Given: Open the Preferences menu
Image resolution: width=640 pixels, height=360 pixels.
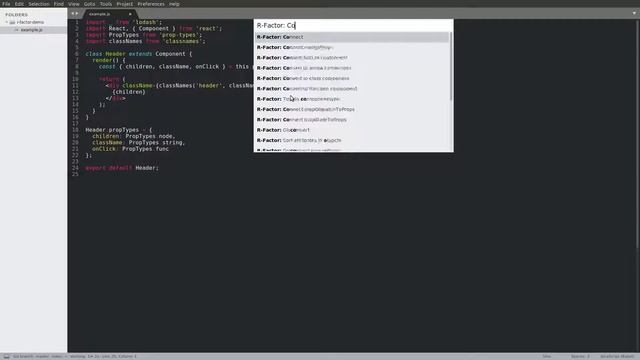Looking at the screenshot, I should pyautogui.click(x=151, y=4).
